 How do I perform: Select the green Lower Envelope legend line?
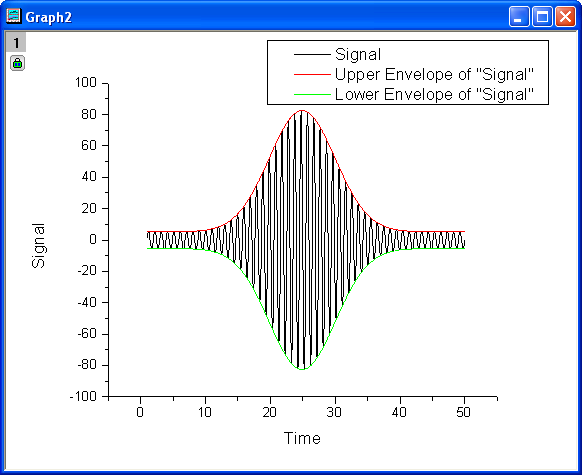click(x=312, y=95)
